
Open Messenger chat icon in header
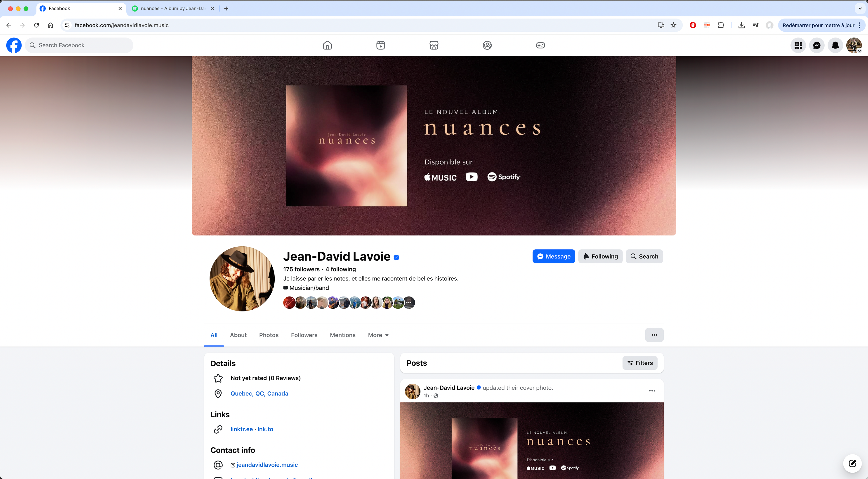(x=816, y=45)
